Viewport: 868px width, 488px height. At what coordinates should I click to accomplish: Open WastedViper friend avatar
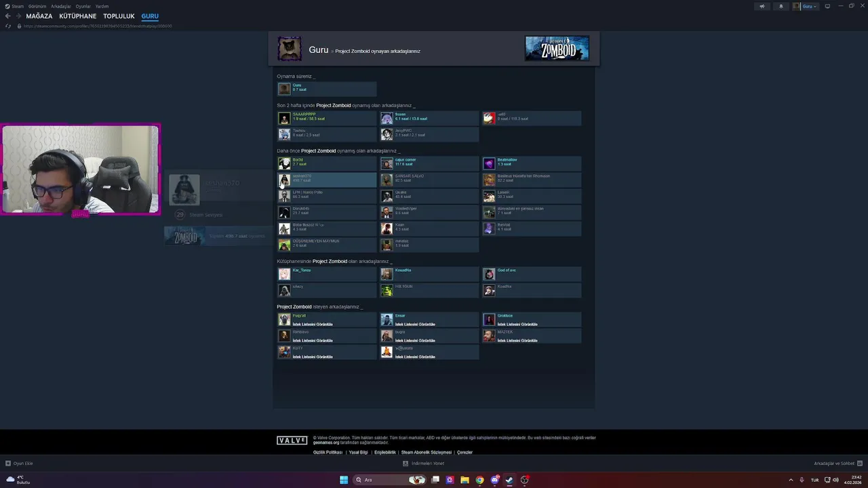coord(387,212)
